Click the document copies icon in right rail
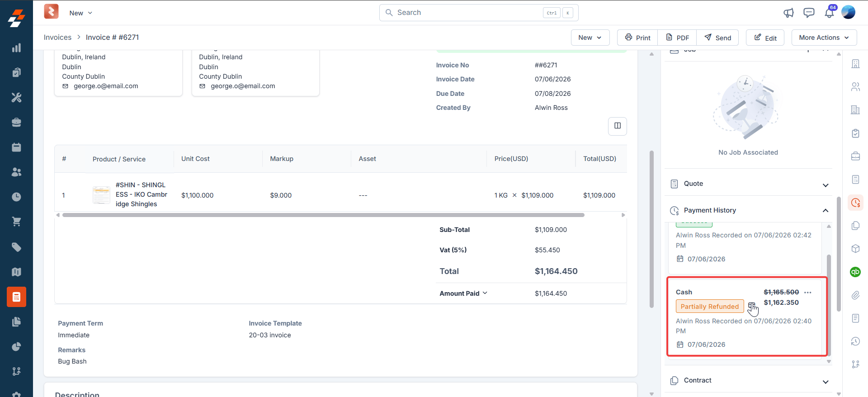This screenshot has height=397, width=868. pos(855,226)
